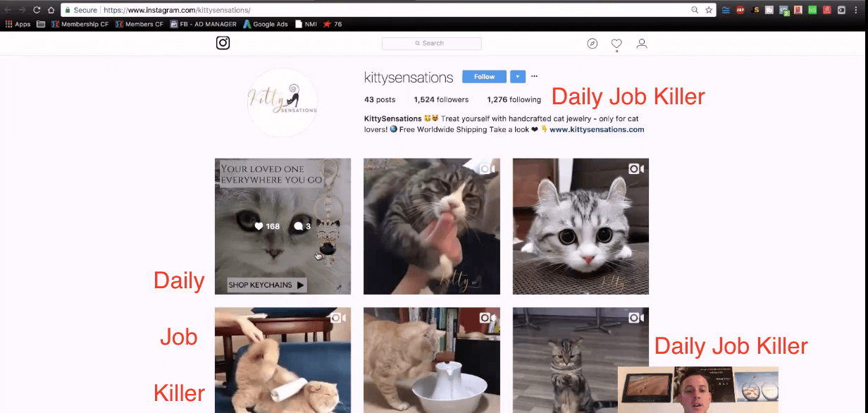Click the green NS extension icon
The image size is (868, 413).
point(812,10)
